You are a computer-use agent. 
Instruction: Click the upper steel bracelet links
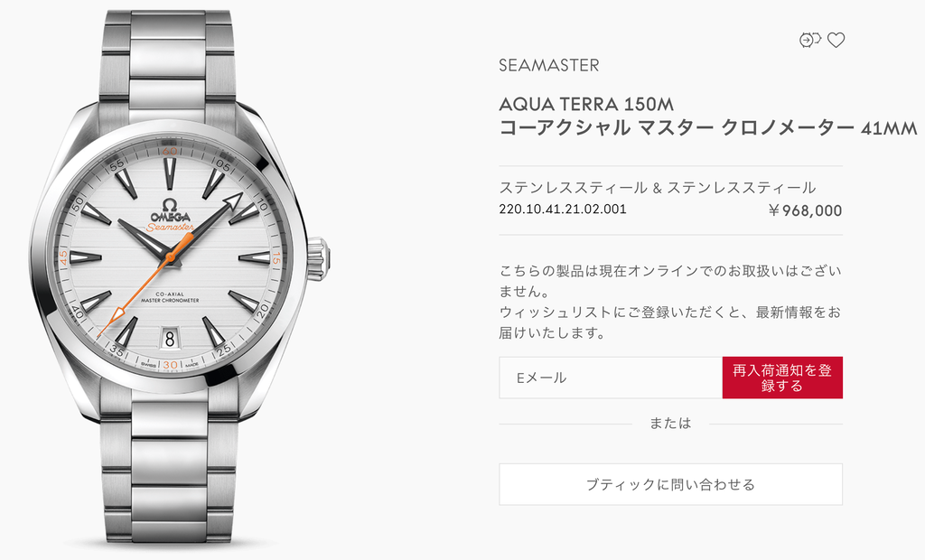coord(169,61)
